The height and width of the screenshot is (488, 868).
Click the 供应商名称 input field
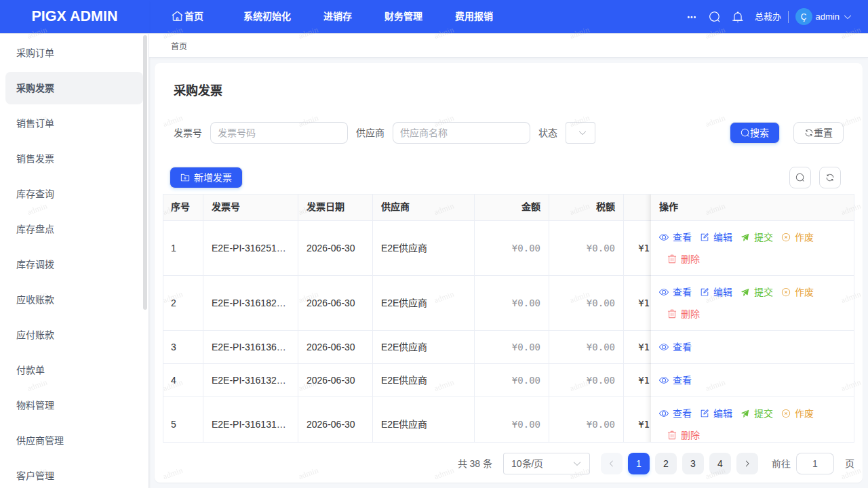461,133
